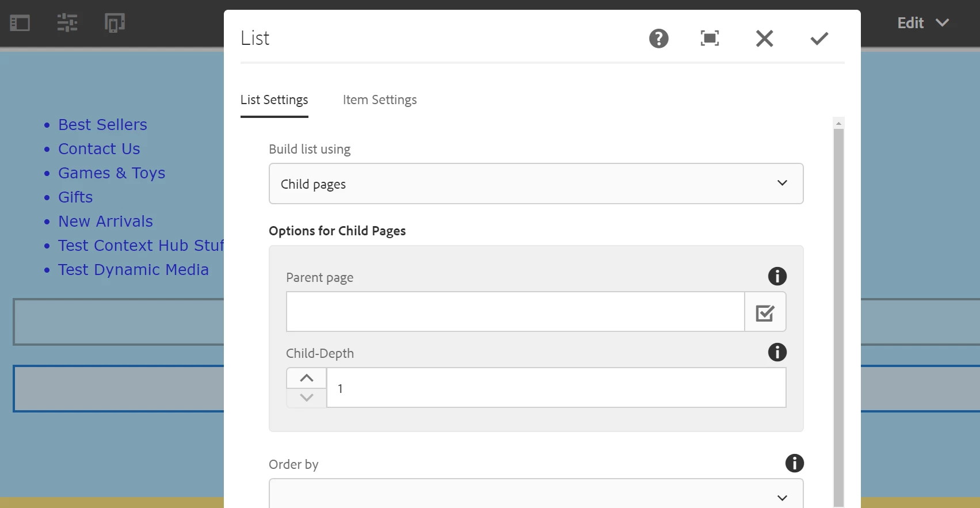Screen dimensions: 980x508
Task: Show info for Parent page field
Action: pos(777,276)
